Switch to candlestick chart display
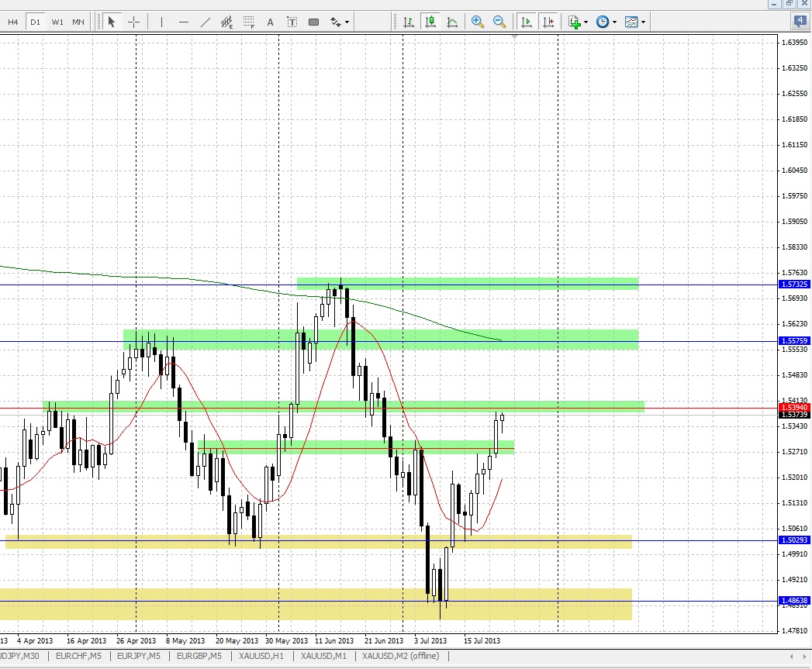 [x=430, y=22]
